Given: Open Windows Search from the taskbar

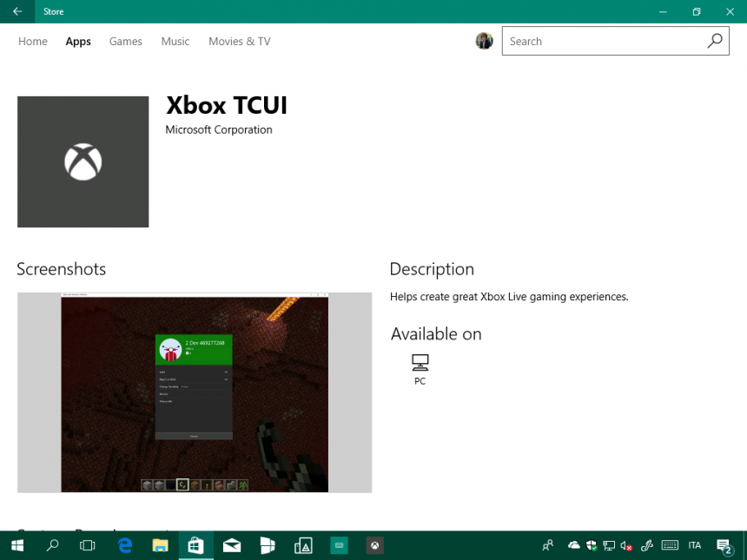Looking at the screenshot, I should [51, 545].
